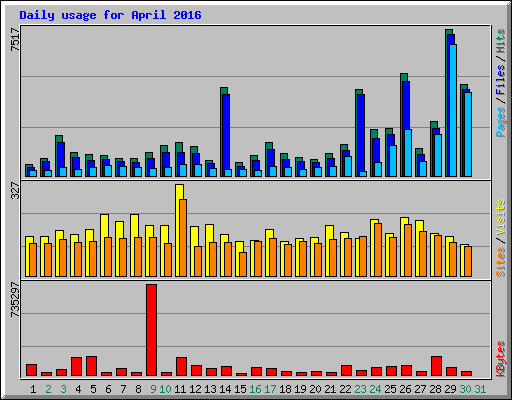Select green day label 31
Viewport: 512px width, 400px height.
(480, 389)
